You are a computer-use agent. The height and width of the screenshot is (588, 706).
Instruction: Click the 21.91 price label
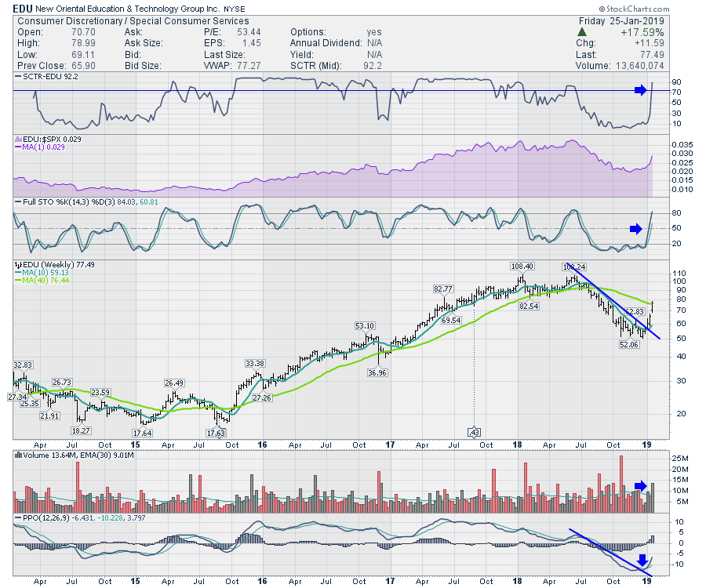click(x=49, y=416)
